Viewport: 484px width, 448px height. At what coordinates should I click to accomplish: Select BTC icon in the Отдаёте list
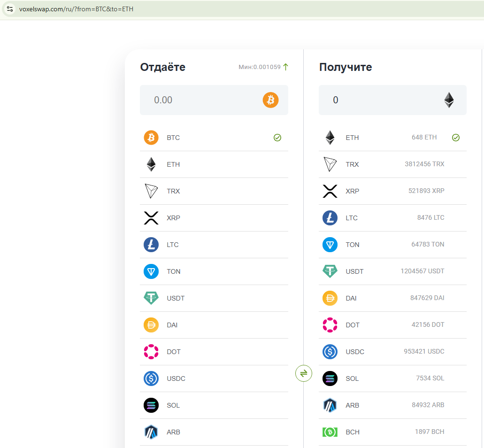coord(151,138)
